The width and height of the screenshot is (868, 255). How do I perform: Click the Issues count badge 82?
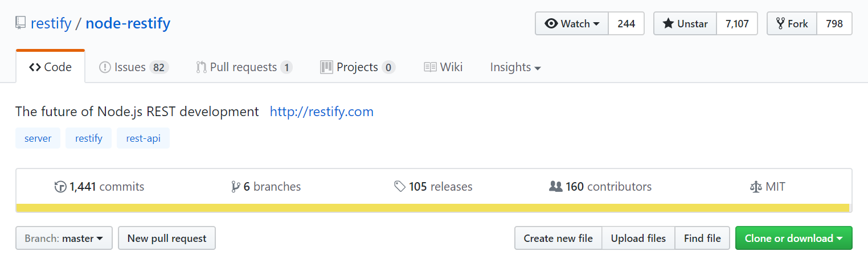159,68
